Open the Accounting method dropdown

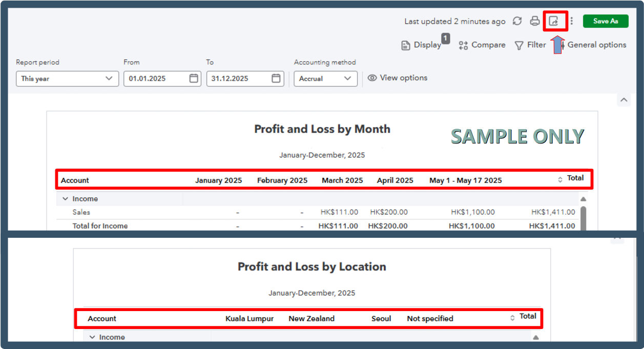[x=325, y=78]
